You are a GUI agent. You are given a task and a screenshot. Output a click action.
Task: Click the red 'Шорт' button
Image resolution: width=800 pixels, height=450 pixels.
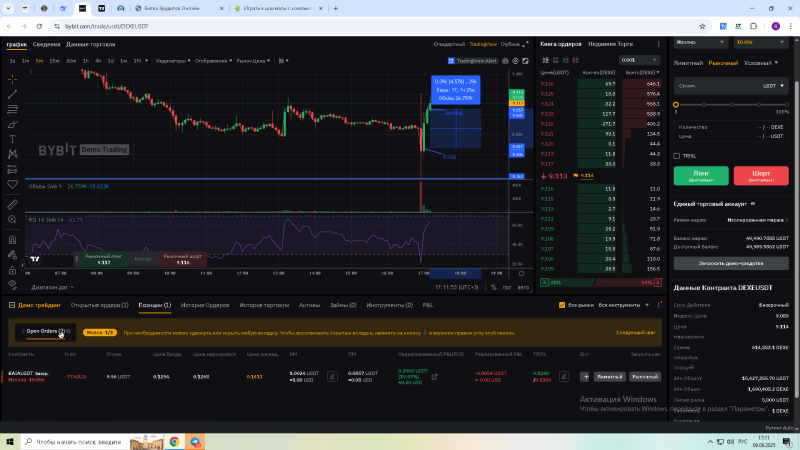click(761, 176)
